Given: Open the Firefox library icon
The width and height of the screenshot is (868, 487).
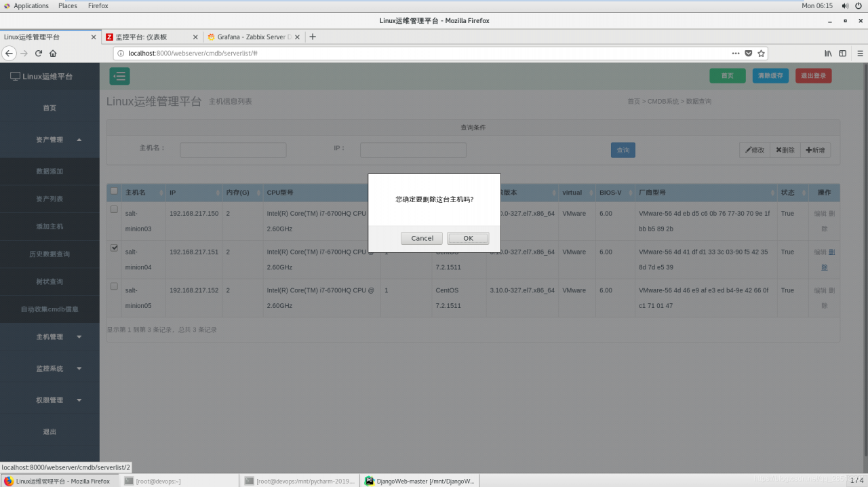Looking at the screenshot, I should 828,53.
